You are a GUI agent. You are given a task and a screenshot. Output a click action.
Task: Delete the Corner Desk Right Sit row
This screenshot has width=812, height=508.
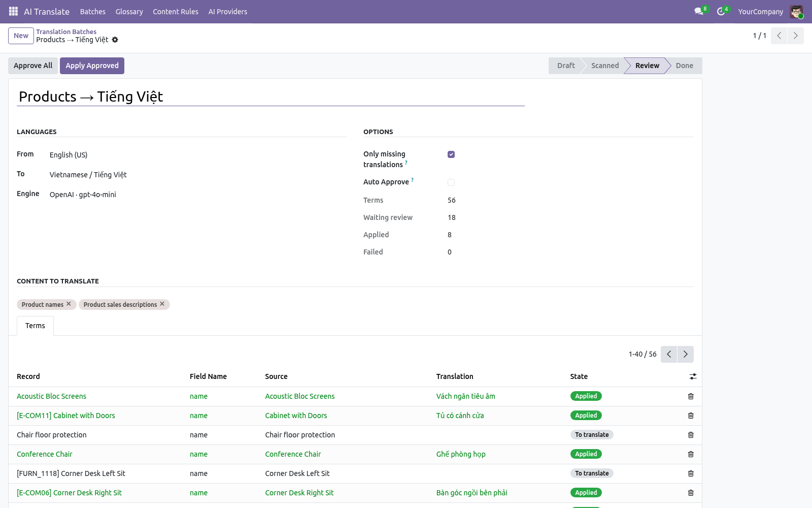click(x=691, y=493)
